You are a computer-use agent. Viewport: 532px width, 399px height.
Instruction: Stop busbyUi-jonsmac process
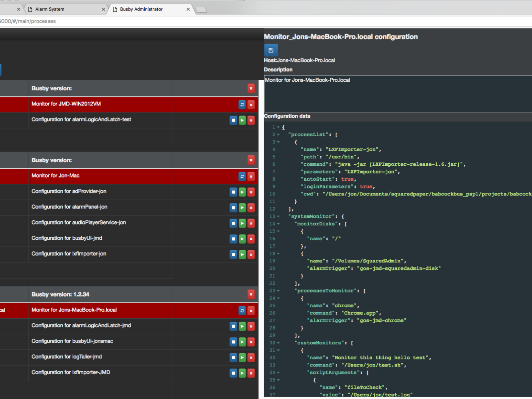click(x=233, y=342)
